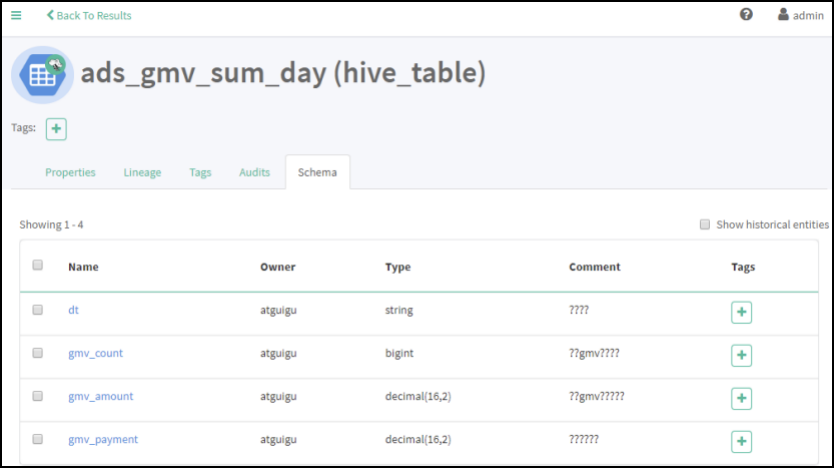Select the gmv_amount row checkbox
836x470 pixels.
pos(38,396)
